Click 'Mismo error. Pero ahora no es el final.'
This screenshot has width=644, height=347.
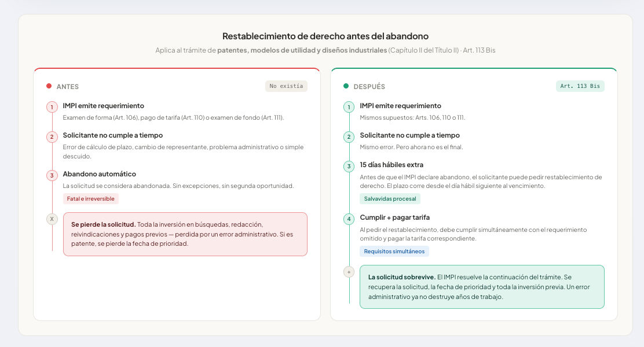pos(411,147)
